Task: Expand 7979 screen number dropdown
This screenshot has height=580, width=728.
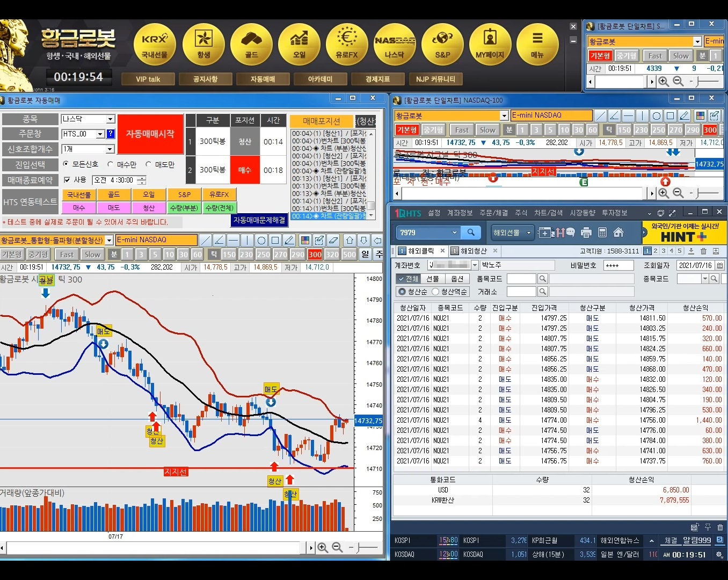Action: pos(455,233)
